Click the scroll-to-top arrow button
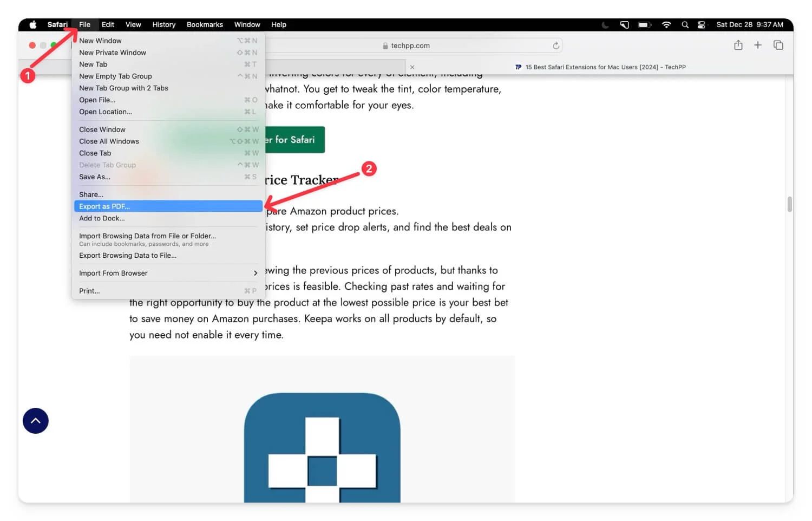Screen dimensions: 812x521 [36, 421]
